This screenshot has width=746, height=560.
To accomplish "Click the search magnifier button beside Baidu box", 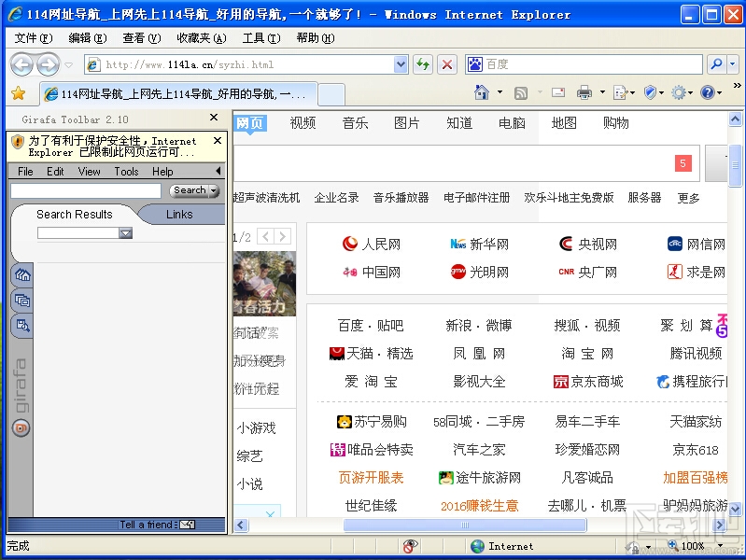I will click(x=716, y=64).
